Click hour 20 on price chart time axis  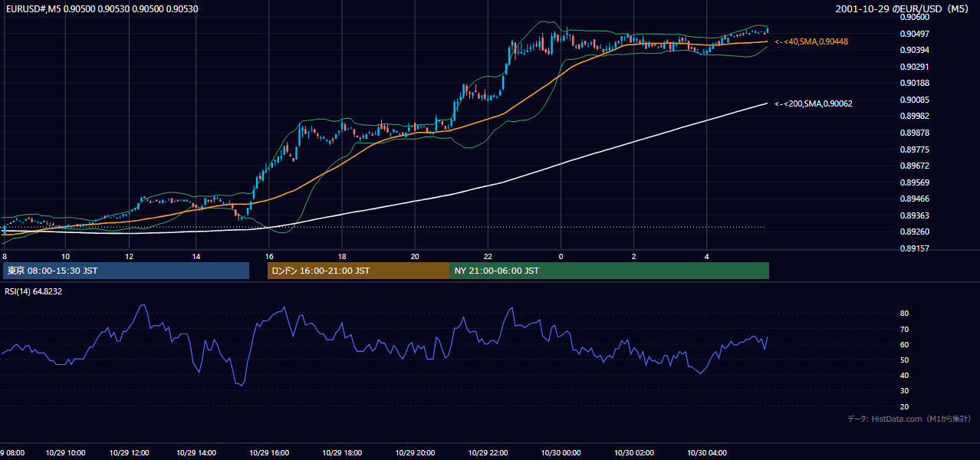coord(415,256)
